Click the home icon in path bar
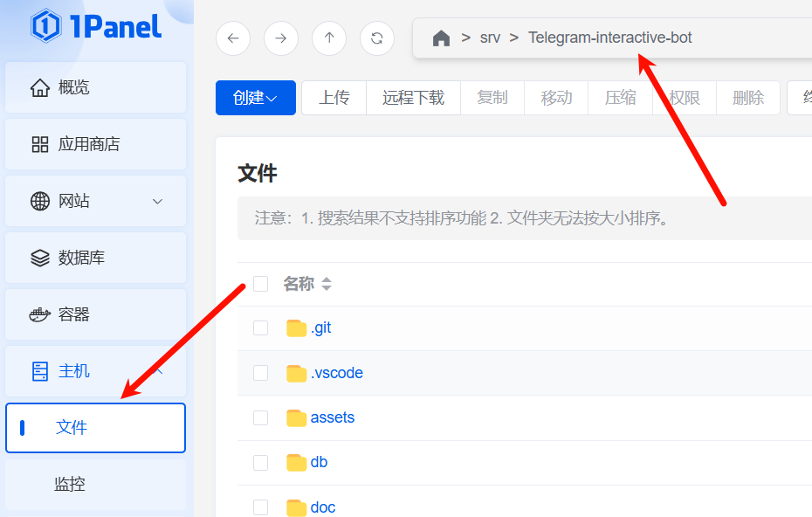This screenshot has height=517, width=812. 442,38
